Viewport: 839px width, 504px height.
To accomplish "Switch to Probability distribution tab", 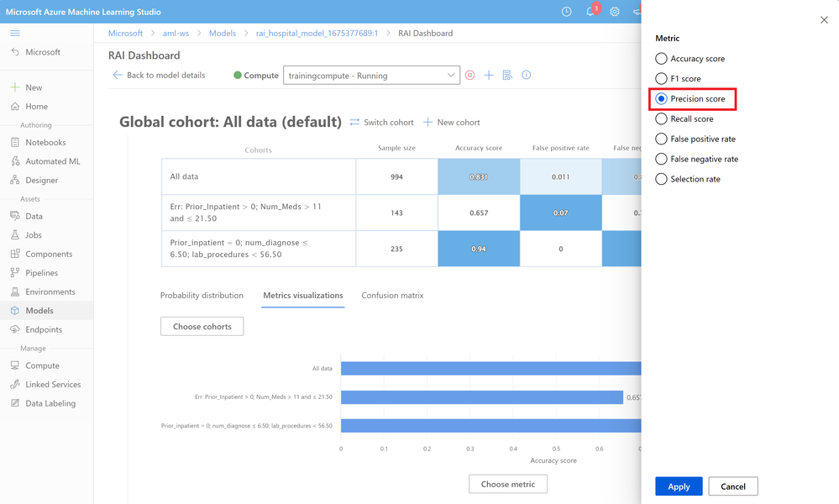I will pos(202,296).
